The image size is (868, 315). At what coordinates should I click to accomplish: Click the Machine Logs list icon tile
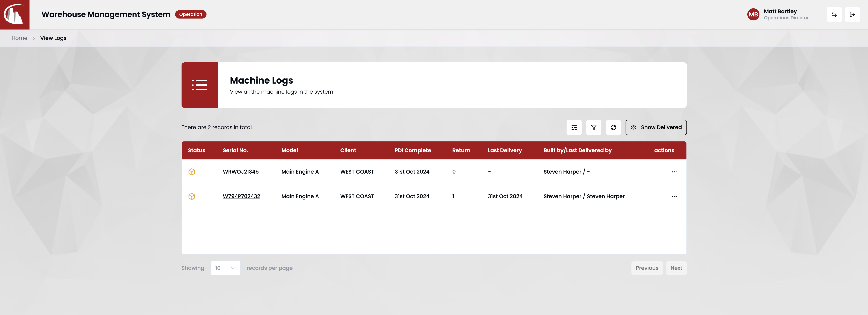[200, 85]
